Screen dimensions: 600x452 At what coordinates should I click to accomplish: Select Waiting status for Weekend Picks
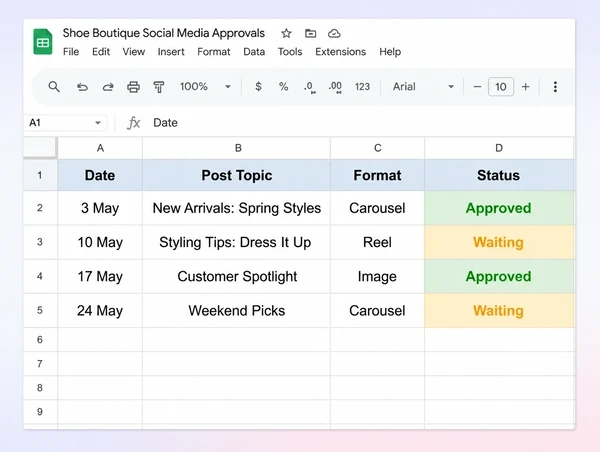pos(499,310)
